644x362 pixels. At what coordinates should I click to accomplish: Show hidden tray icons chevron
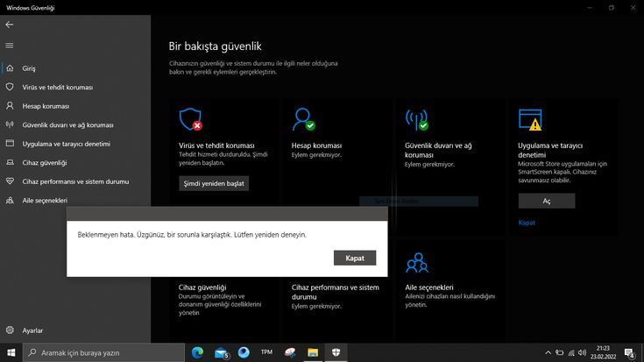[x=548, y=352]
